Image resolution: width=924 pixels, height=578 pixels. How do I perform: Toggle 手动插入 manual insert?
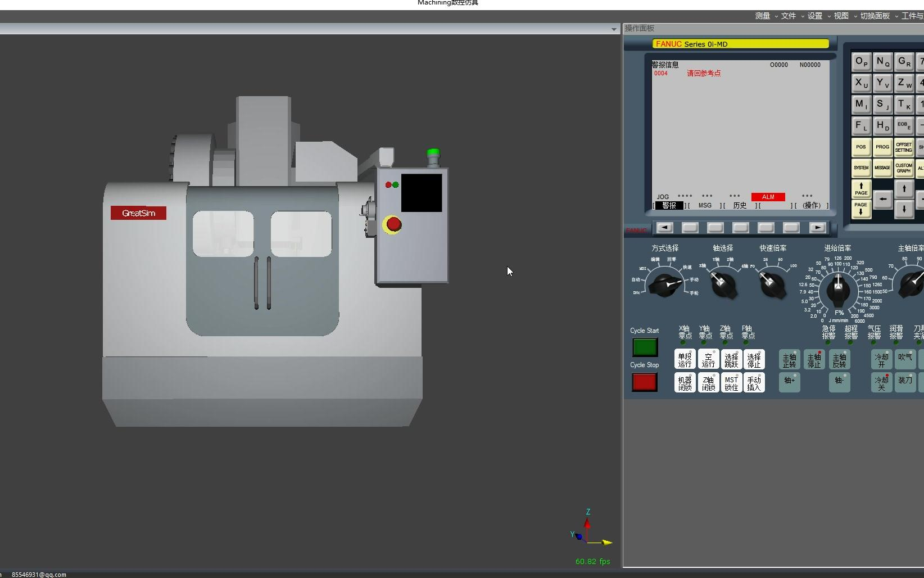point(754,382)
